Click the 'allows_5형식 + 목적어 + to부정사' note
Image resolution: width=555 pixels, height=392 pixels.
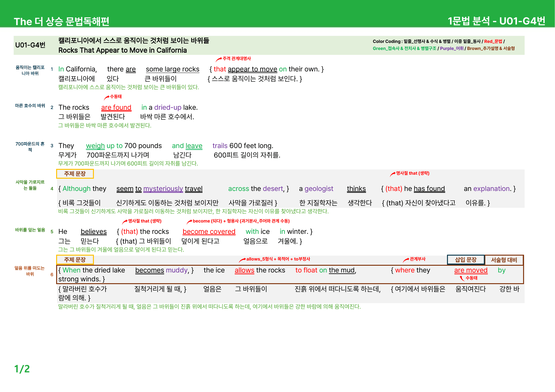click(278, 259)
